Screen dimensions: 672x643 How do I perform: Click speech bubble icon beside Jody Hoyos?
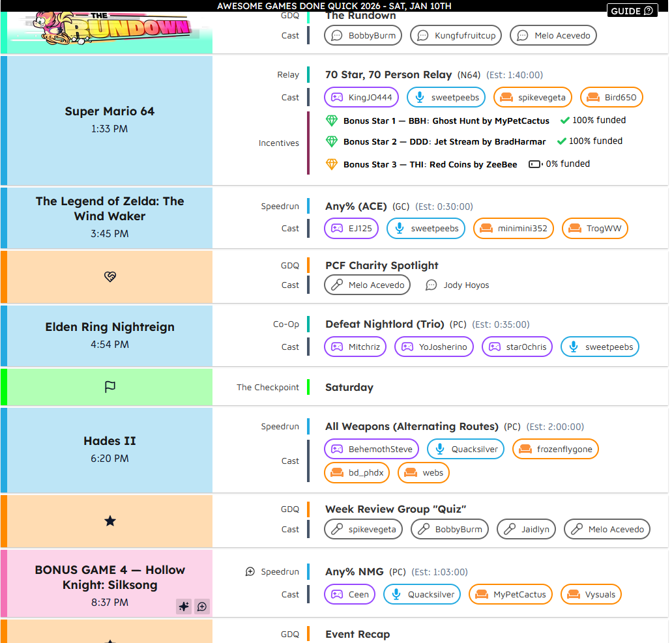click(431, 285)
